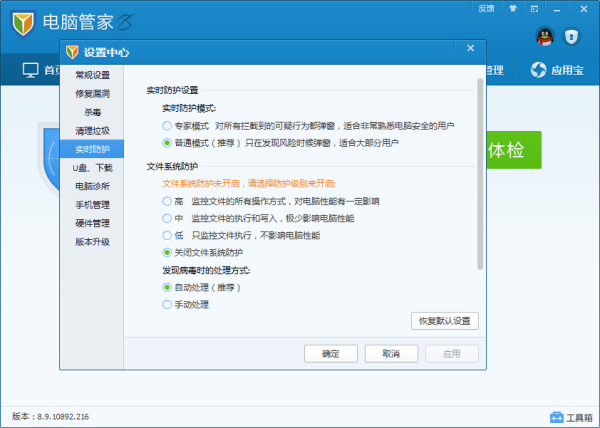Click the skin shirt icon in the title bar

tap(513, 8)
